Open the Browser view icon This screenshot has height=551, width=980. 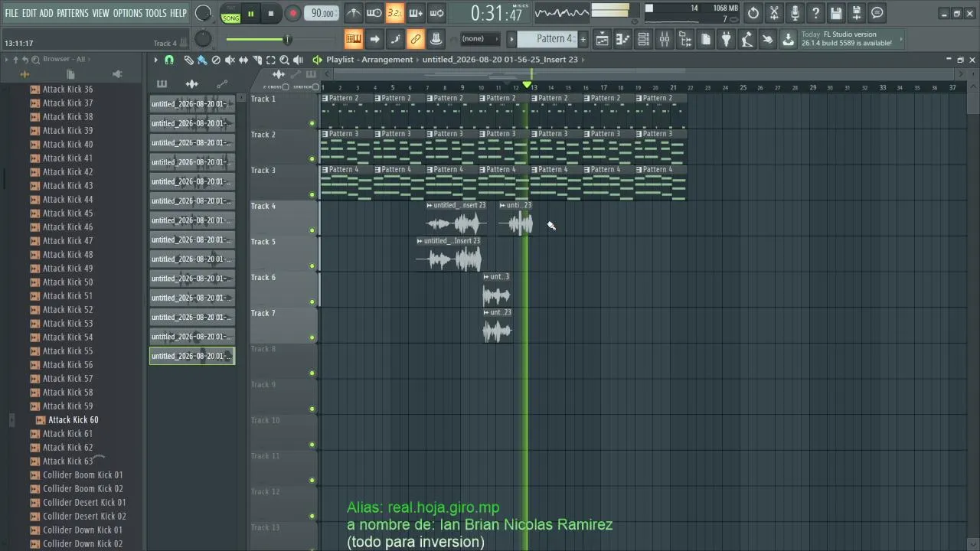coord(685,39)
